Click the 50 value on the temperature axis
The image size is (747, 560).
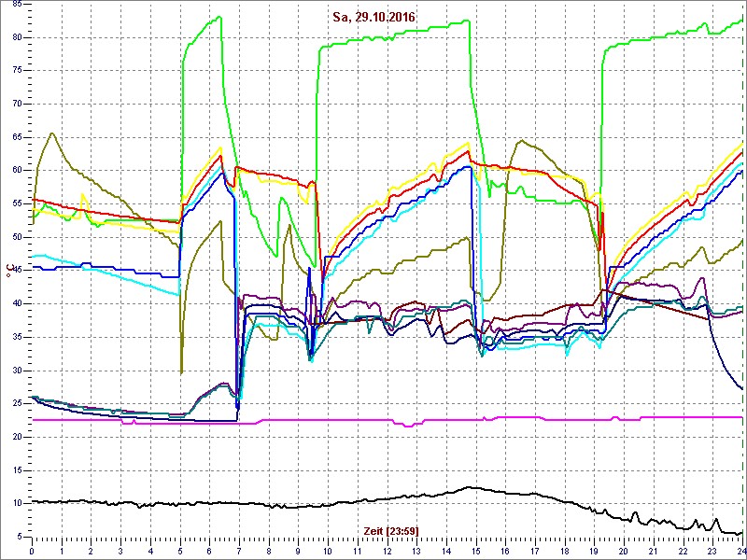pyautogui.click(x=18, y=237)
